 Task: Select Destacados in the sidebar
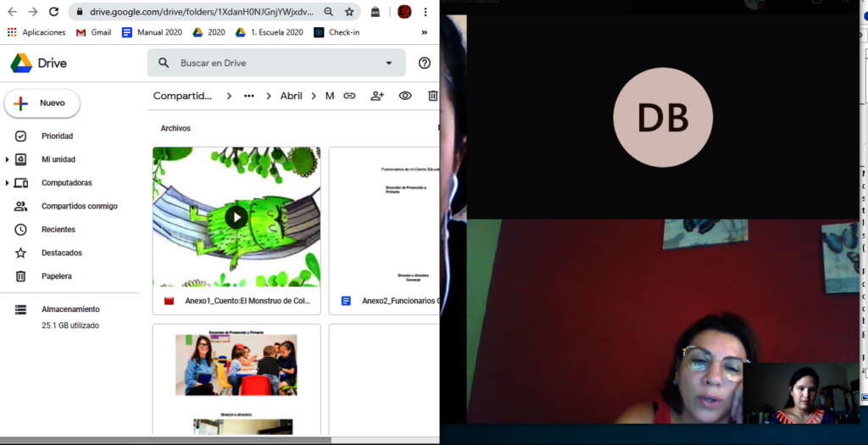59,253
